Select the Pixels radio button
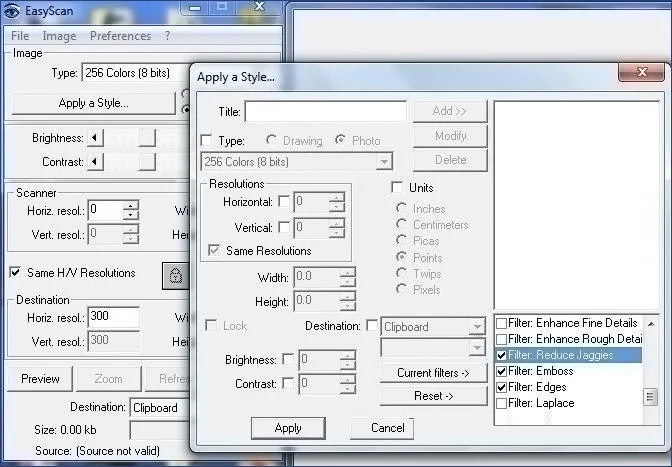Image resolution: width=672 pixels, height=467 pixels. pyautogui.click(x=401, y=289)
